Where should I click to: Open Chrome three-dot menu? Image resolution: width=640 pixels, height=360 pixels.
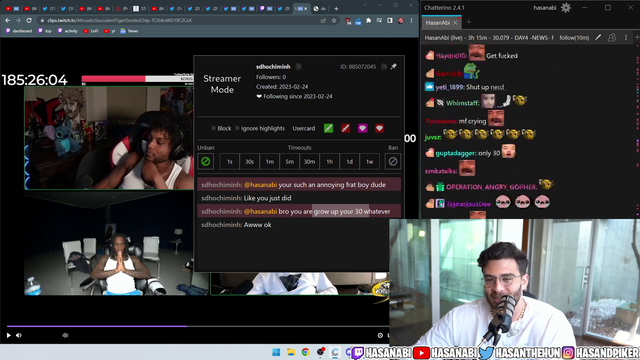pyautogui.click(x=411, y=20)
